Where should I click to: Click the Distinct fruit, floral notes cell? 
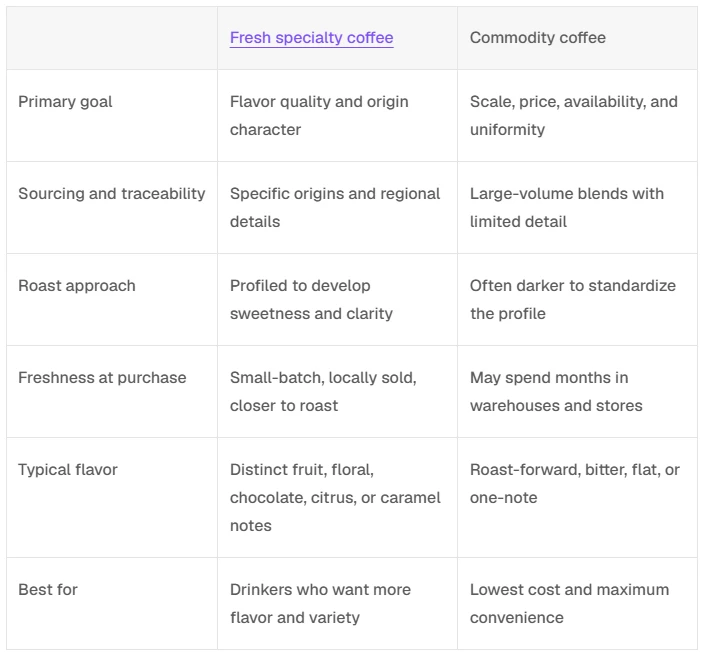click(x=335, y=498)
